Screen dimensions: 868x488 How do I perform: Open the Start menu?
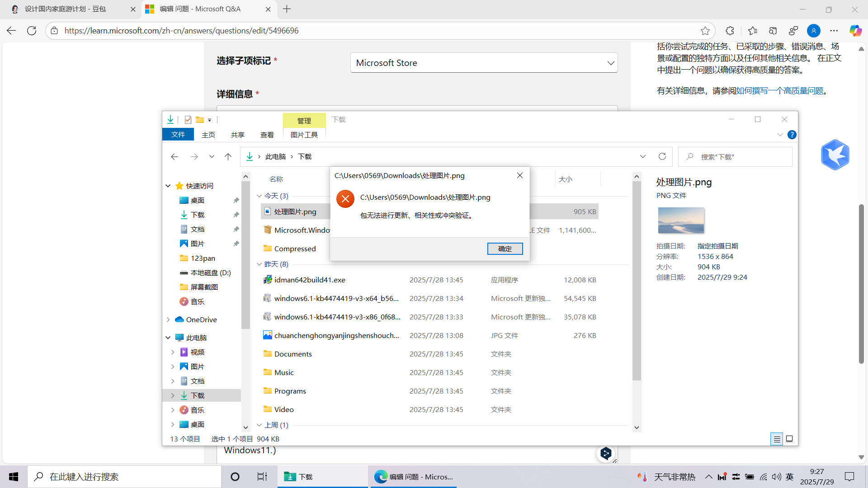pyautogui.click(x=13, y=476)
